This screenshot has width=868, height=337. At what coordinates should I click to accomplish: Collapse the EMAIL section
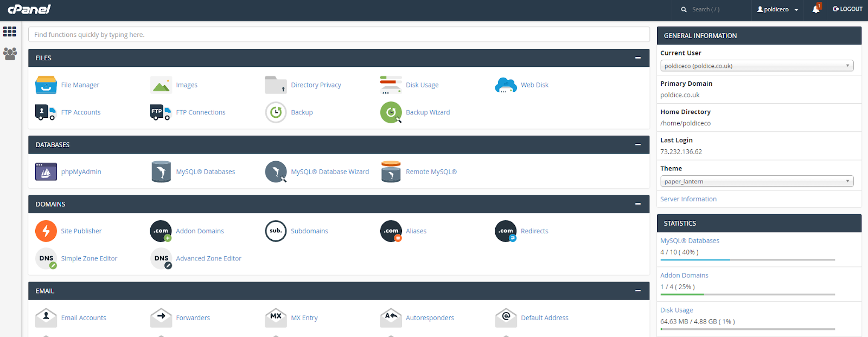click(x=638, y=291)
